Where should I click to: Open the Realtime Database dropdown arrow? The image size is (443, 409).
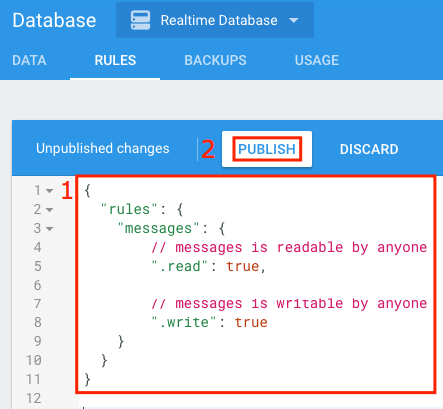(x=294, y=21)
